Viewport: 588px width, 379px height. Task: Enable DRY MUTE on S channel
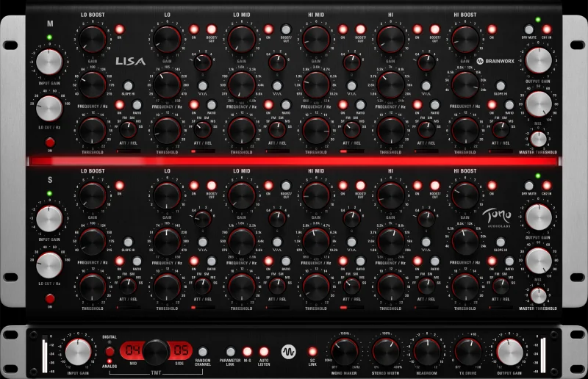click(528, 186)
